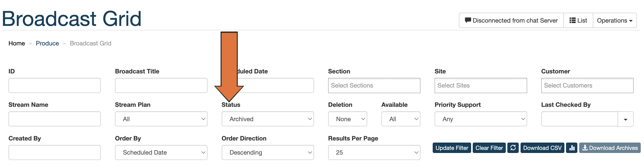This screenshot has width=644, height=168.
Task: Open the Results Per Page dropdown
Action: 374,152
